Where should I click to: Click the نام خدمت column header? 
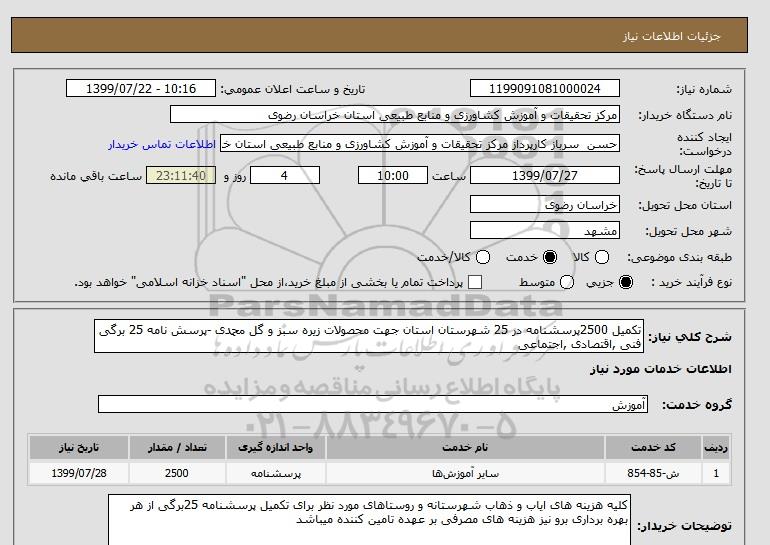tap(465, 447)
